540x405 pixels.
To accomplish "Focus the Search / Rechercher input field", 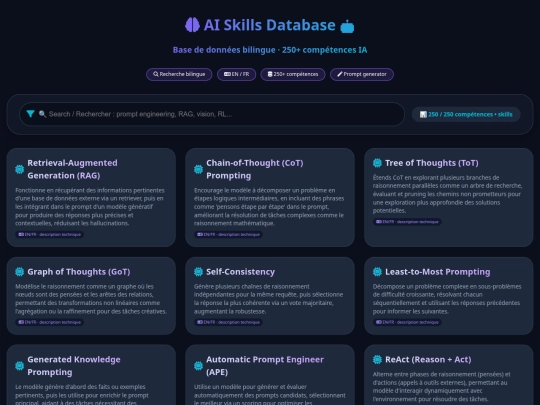I will pos(212,114).
